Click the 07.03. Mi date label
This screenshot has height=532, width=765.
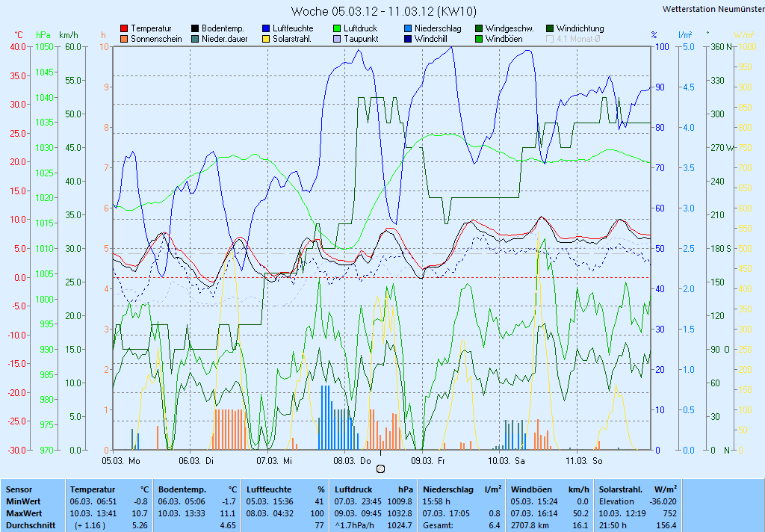274,460
